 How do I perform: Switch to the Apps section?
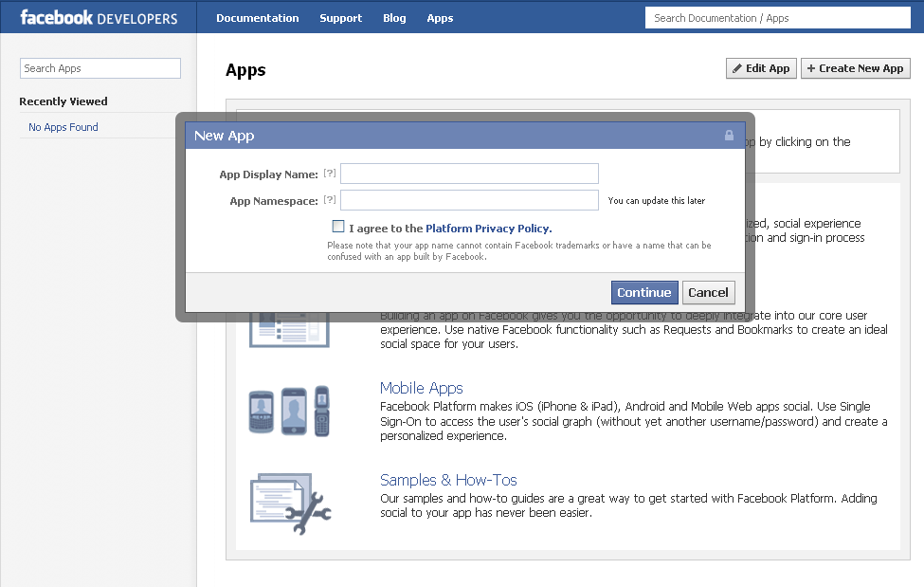pos(440,17)
